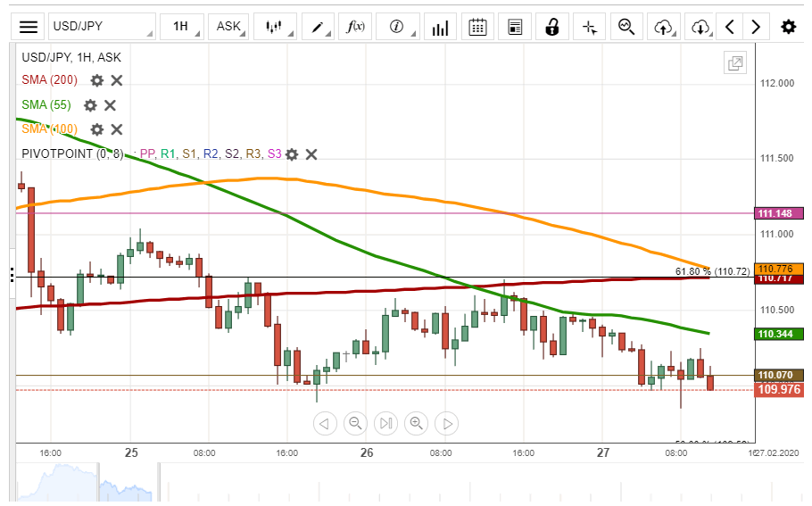Switch the ASK price side dropdown
Screen dimensions: 812x506
(x=228, y=27)
